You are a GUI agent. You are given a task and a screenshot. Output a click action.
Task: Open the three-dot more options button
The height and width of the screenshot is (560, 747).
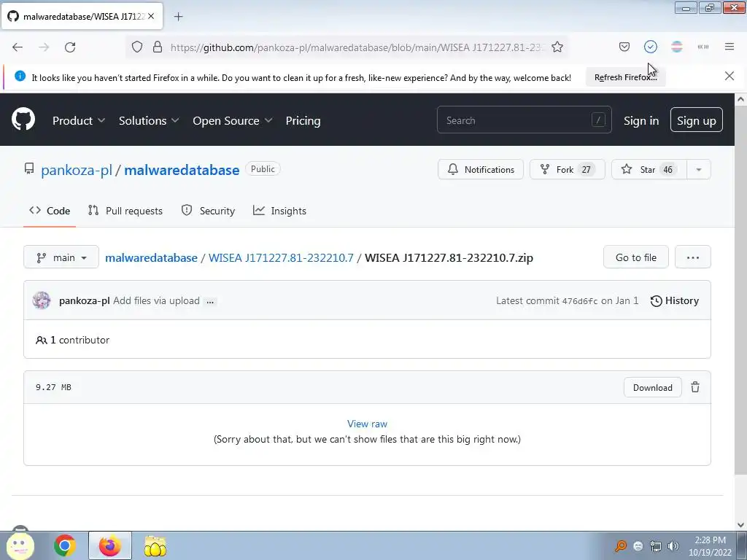[x=693, y=257]
